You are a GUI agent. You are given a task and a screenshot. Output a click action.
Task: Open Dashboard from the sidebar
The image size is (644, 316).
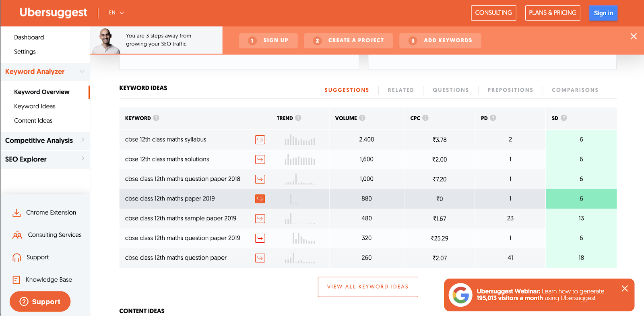pos(29,37)
